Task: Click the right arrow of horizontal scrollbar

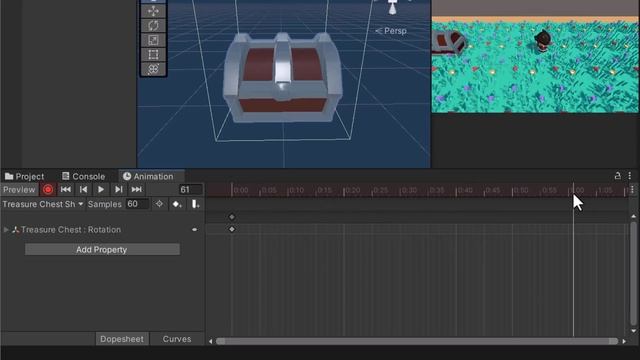Action: [624, 341]
